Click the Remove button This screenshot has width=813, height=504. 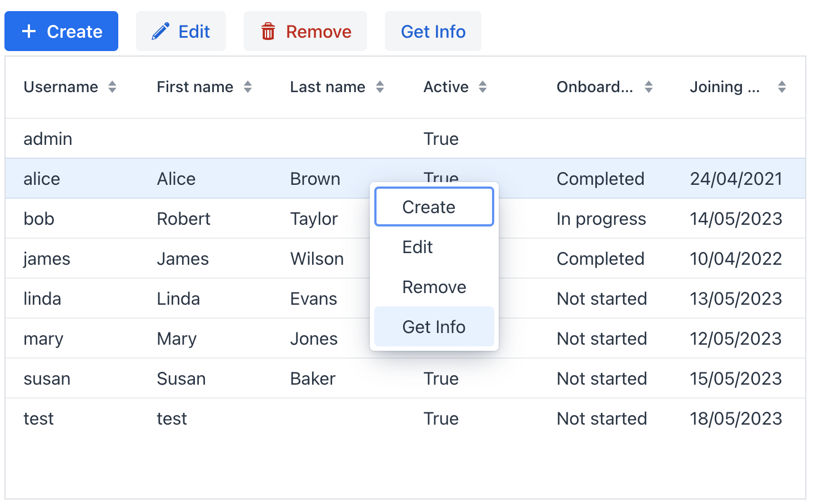pos(305,32)
